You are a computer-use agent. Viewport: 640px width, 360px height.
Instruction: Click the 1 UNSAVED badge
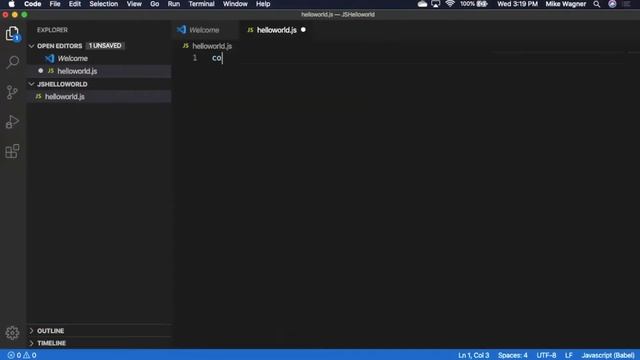point(105,46)
